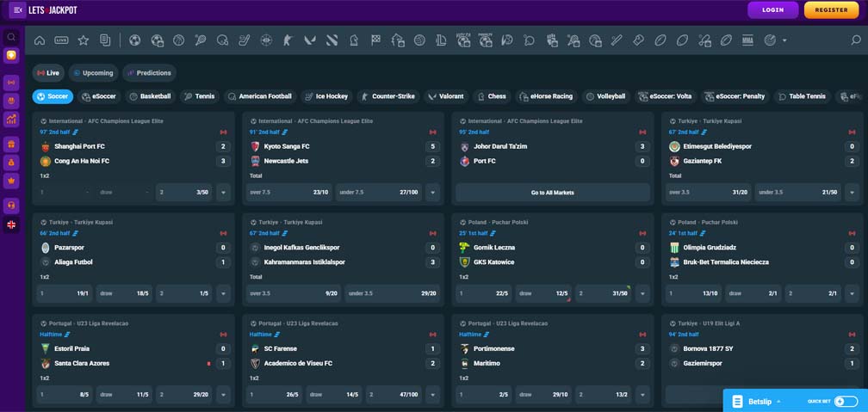Image resolution: width=868 pixels, height=412 pixels.
Task: Select the volleyball icon in sports bar
Action: 419,40
